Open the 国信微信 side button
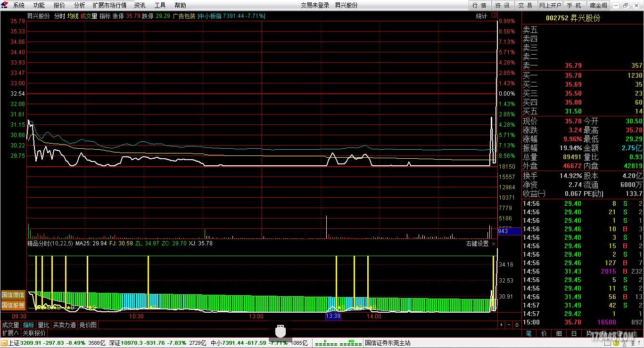This screenshot has height=348, width=644. pyautogui.click(x=13, y=295)
